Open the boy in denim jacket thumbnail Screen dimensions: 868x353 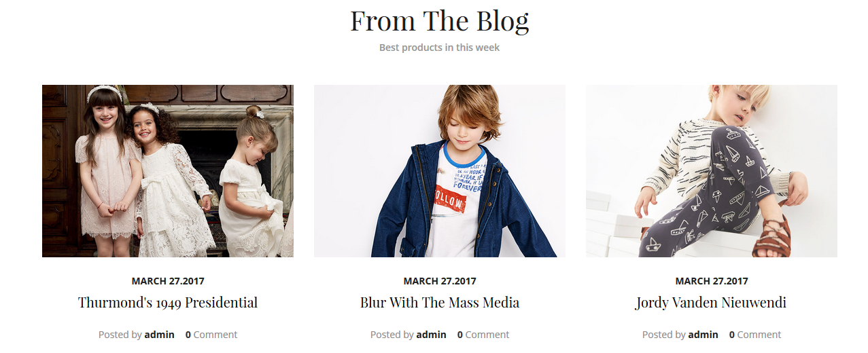440,171
